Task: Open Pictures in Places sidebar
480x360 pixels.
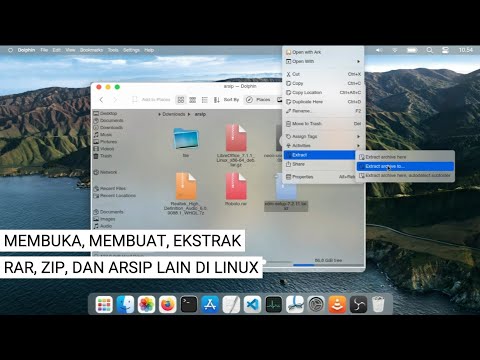Action: (x=105, y=142)
